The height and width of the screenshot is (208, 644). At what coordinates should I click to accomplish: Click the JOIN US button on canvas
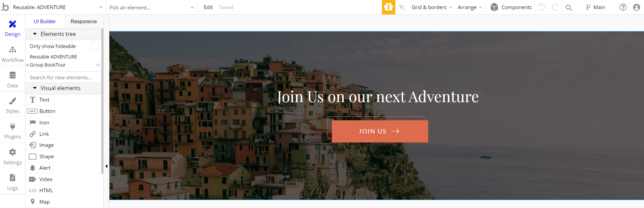[380, 131]
